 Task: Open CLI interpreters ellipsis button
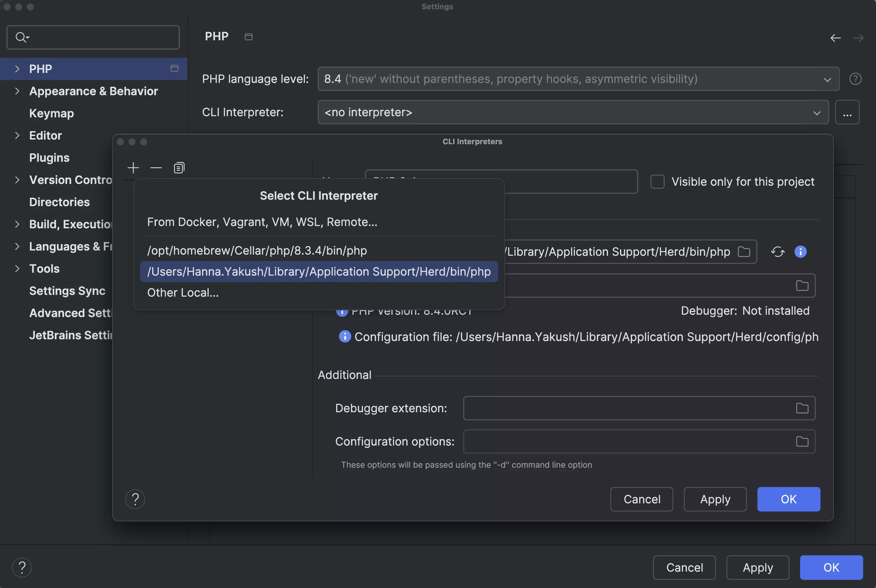pyautogui.click(x=847, y=112)
